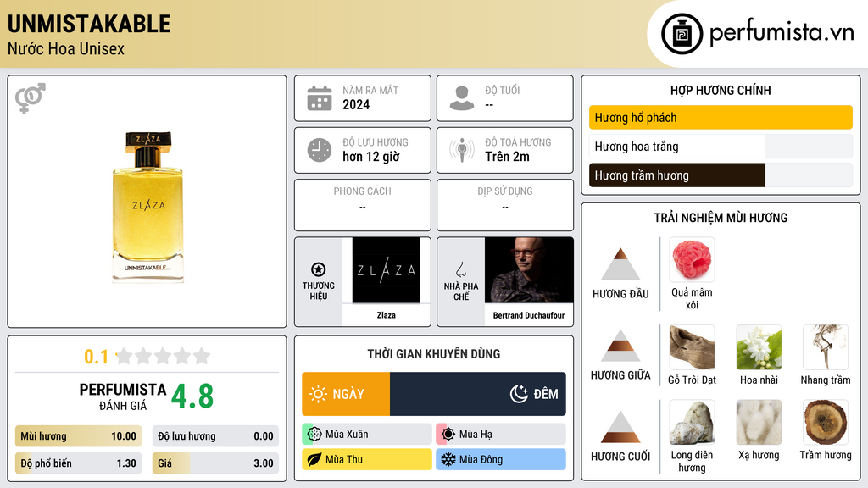Open the Gỗ Trôi Dạt driftwood image
The height and width of the screenshot is (488, 868).
692,347
